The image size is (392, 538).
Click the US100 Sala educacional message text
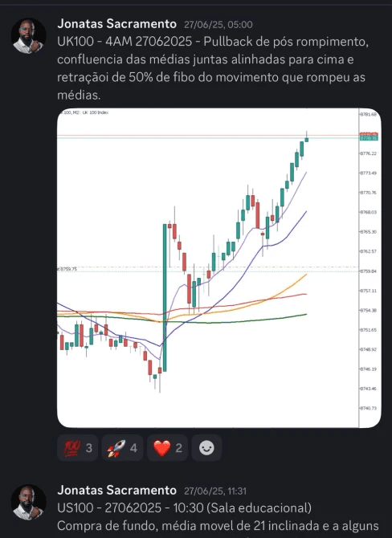184,507
